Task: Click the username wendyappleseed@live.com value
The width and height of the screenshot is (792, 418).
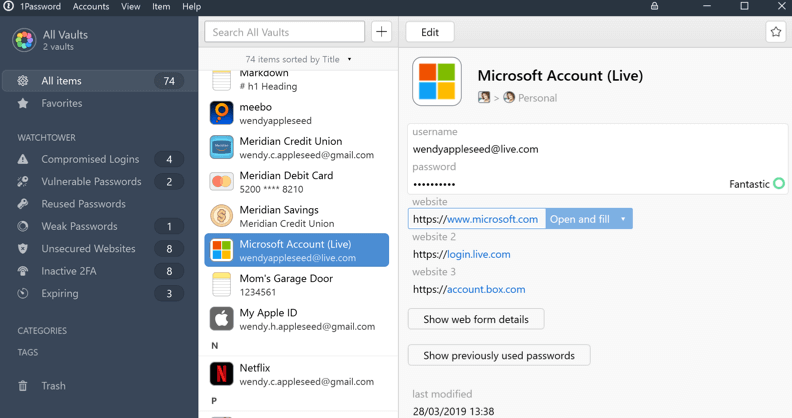Action: pos(475,149)
